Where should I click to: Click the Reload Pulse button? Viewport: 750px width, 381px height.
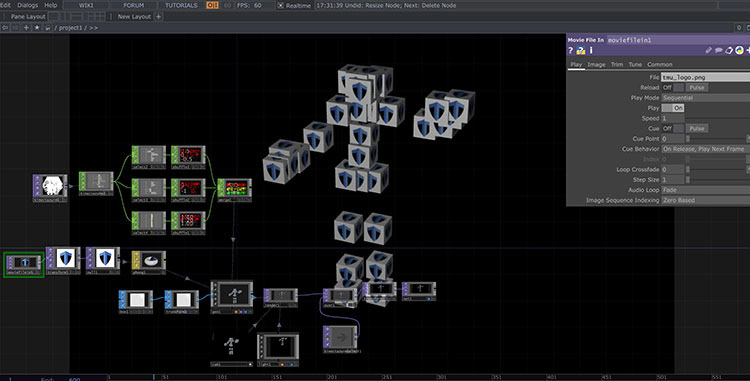[x=696, y=87]
